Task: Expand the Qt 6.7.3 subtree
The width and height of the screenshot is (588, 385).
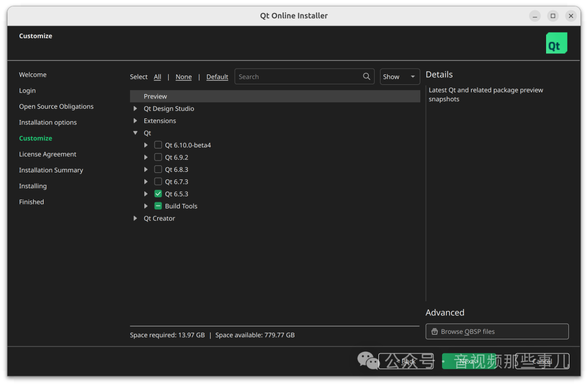Action: click(146, 182)
